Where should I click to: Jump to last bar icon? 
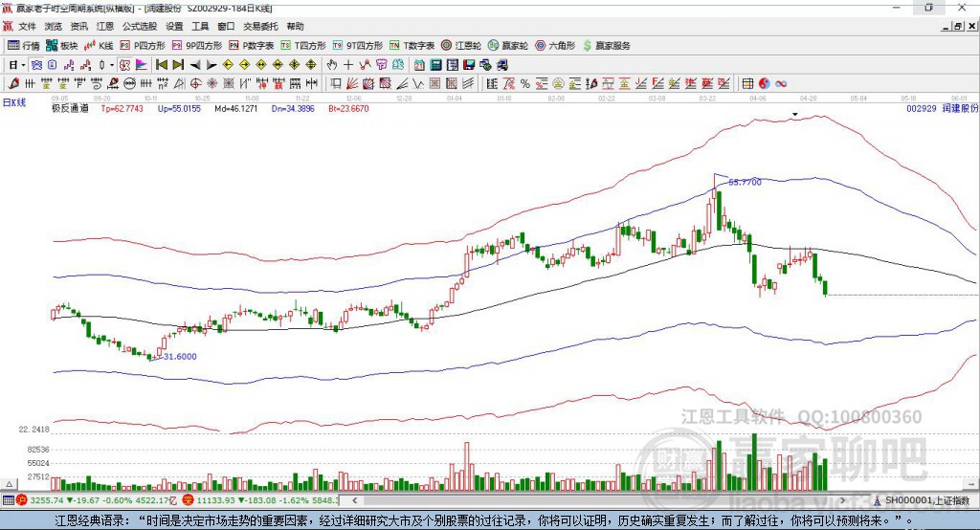click(x=178, y=65)
